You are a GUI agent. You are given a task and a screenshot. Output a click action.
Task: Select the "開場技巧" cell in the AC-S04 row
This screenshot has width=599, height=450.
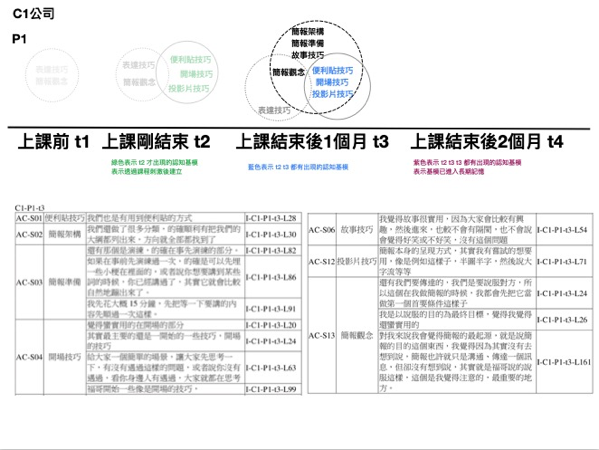pos(65,357)
